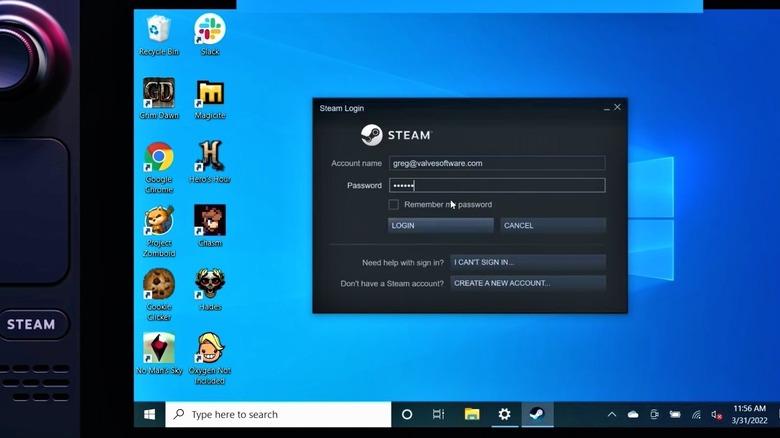
Task: Click the CANCEL button in Steam Login
Action: pyautogui.click(x=552, y=226)
